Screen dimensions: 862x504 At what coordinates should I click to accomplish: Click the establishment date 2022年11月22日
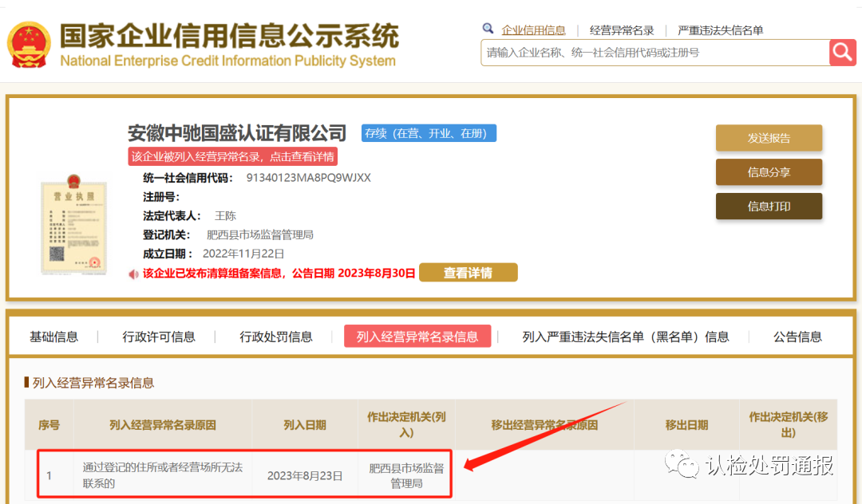(243, 254)
